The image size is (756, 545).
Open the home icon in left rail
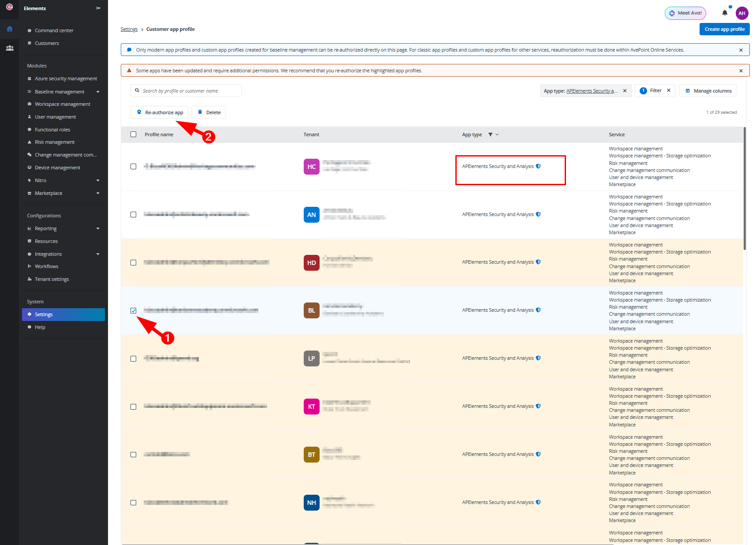pos(9,29)
